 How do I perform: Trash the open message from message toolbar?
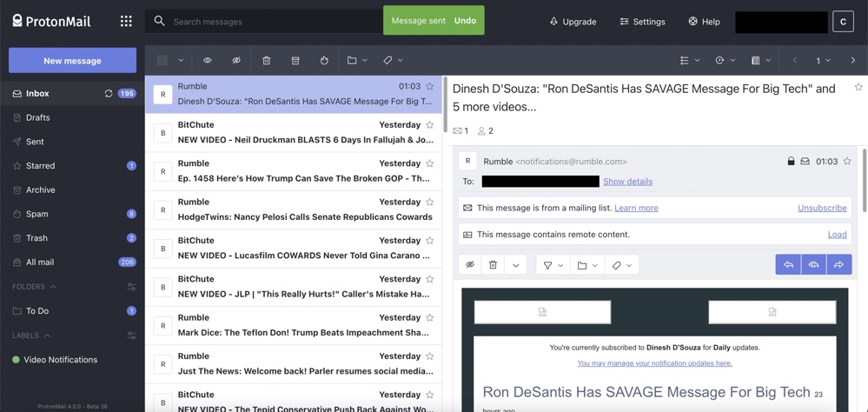(493, 265)
